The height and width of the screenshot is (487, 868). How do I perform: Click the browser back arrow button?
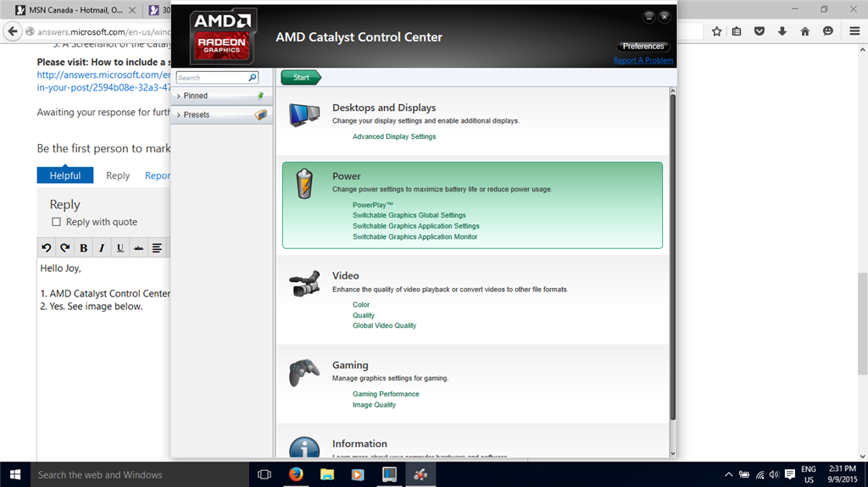(14, 31)
